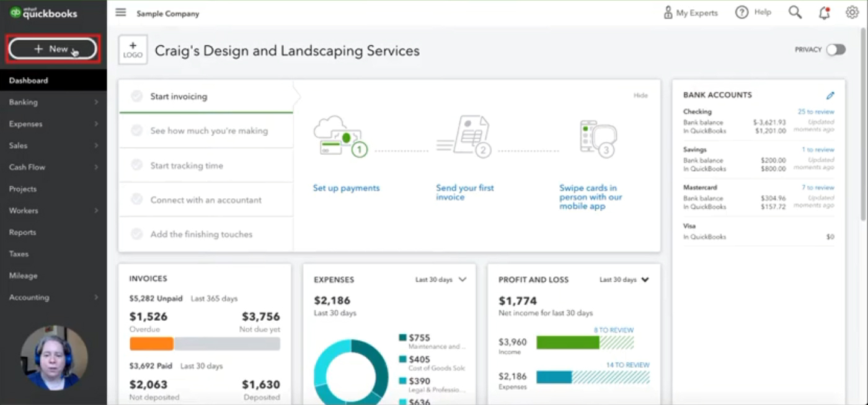Click the Help question mark icon

coord(742,12)
